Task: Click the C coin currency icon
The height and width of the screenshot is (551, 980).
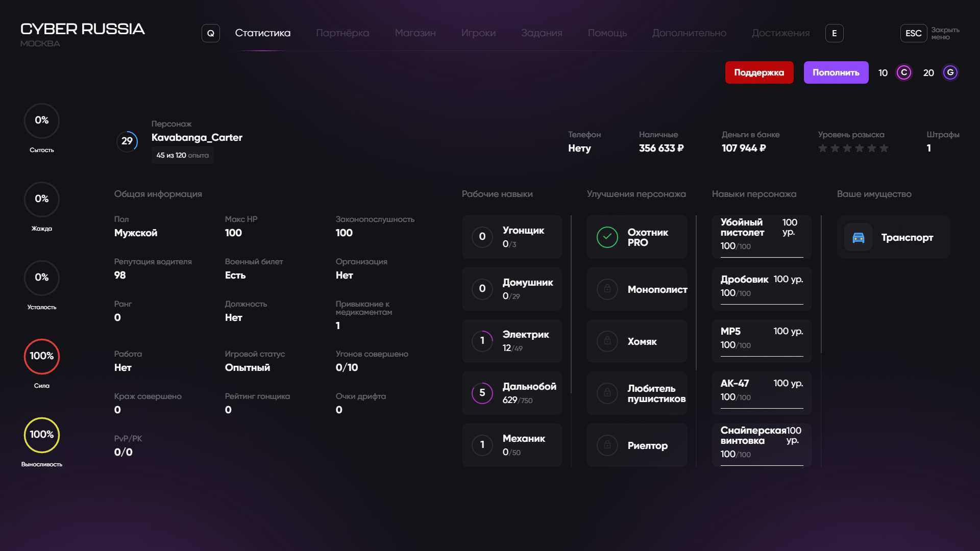Action: tap(904, 72)
